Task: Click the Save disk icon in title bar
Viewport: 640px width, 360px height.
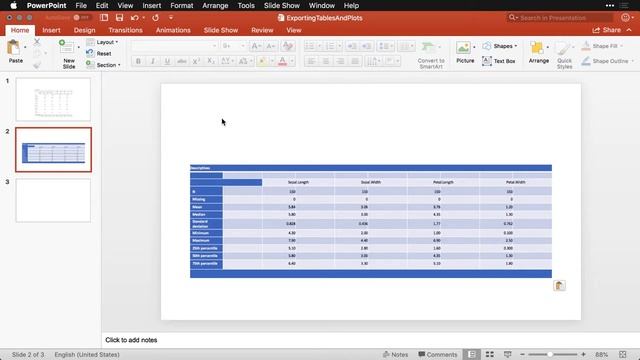Action: point(119,18)
